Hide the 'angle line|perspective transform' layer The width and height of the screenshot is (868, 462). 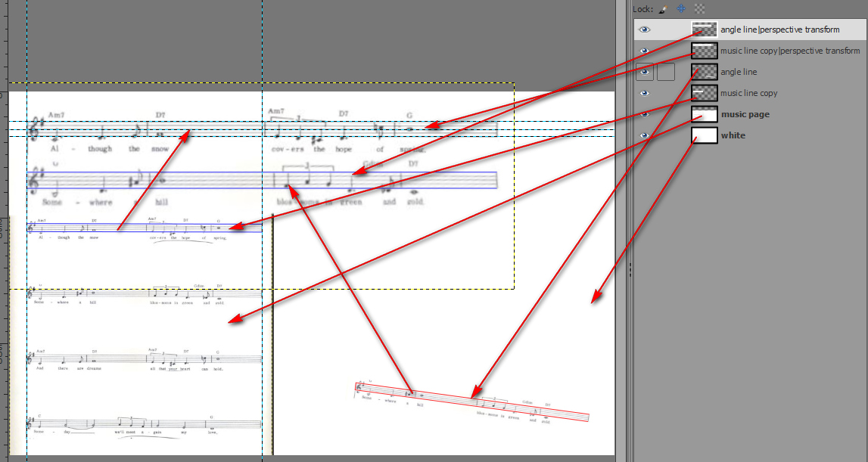click(x=644, y=30)
